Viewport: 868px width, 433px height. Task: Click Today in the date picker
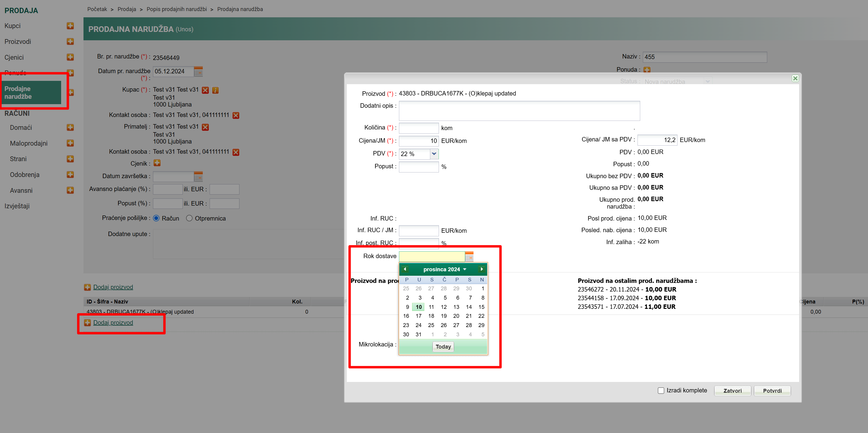443,347
